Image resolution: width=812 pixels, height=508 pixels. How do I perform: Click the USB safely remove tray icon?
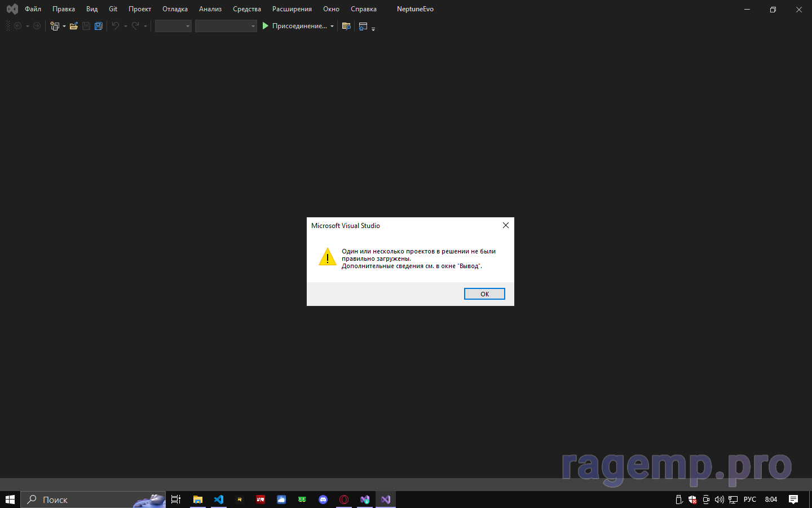pos(679,500)
